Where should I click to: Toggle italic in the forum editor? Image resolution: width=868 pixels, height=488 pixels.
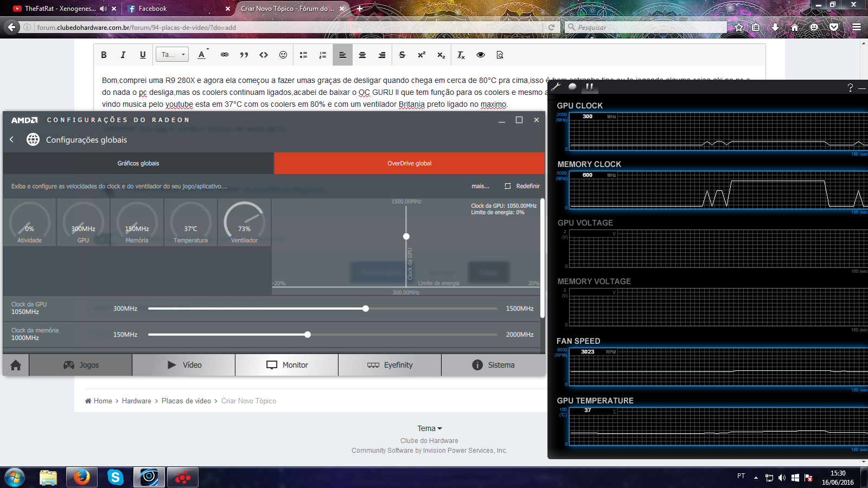123,55
